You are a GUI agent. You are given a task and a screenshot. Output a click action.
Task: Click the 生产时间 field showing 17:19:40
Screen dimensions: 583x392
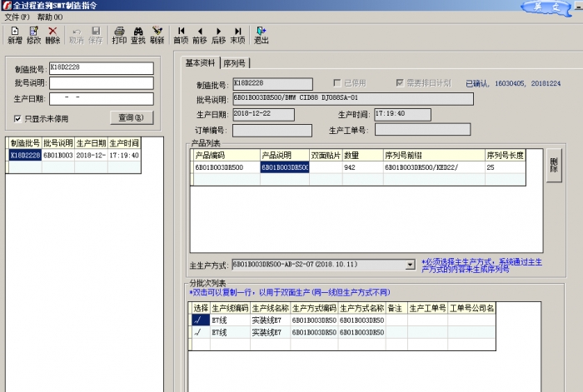click(402, 115)
